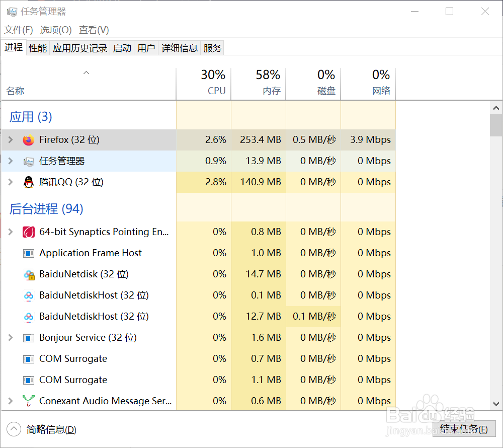Switch to the 性能 tab
The height and width of the screenshot is (448, 503).
point(38,48)
